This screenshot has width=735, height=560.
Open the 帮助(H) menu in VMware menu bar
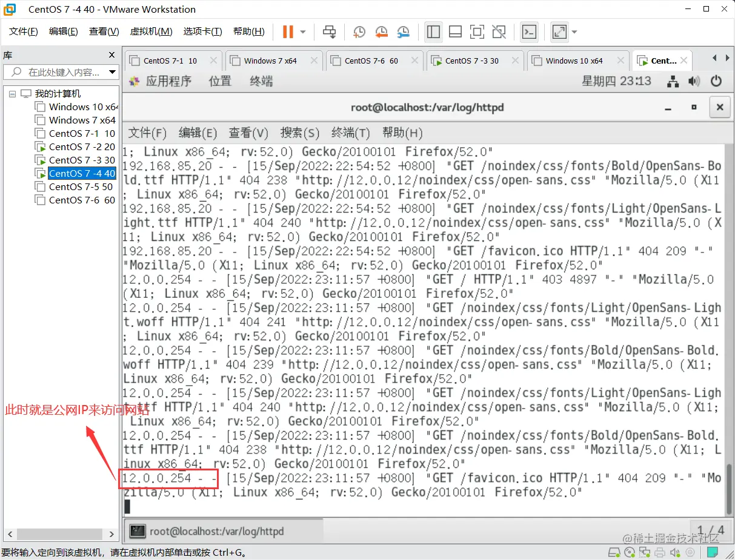click(249, 31)
